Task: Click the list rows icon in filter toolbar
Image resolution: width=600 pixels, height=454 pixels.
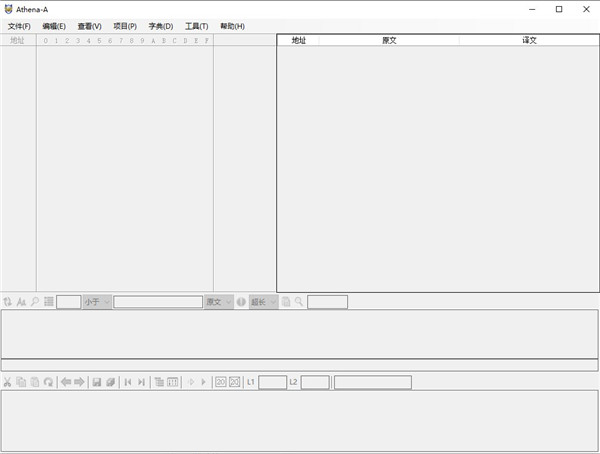Action: 49,302
